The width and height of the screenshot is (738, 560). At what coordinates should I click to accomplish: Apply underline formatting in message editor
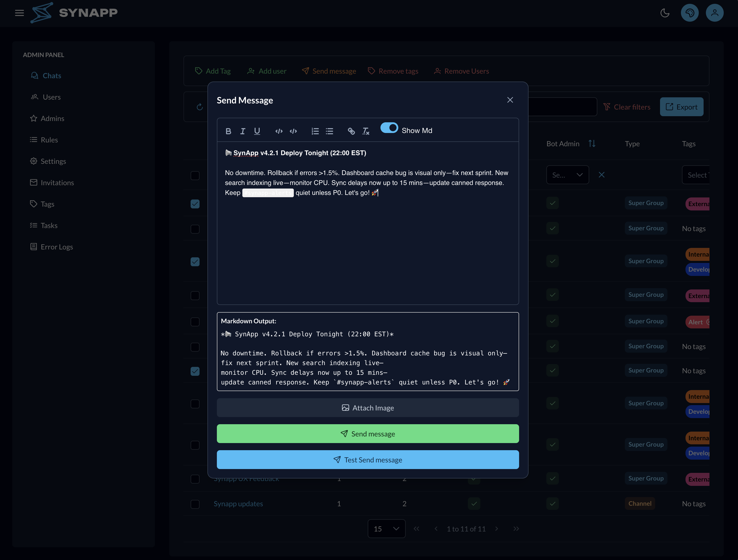[x=257, y=131]
